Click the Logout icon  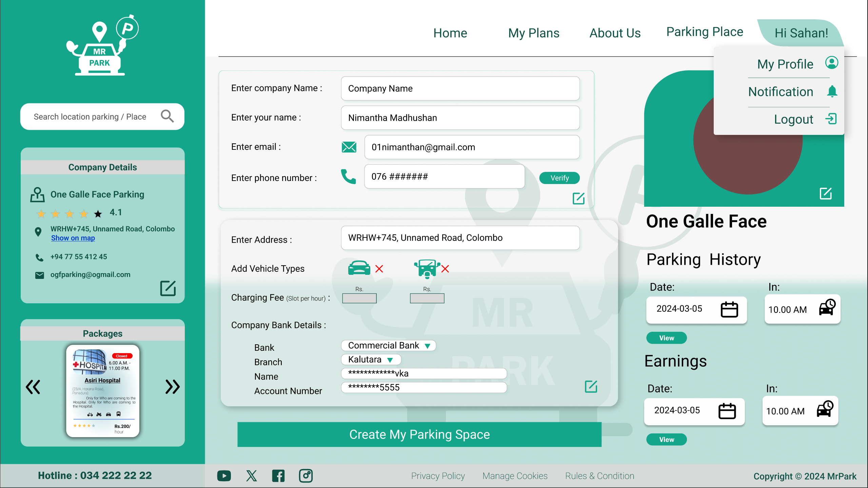pyautogui.click(x=831, y=119)
